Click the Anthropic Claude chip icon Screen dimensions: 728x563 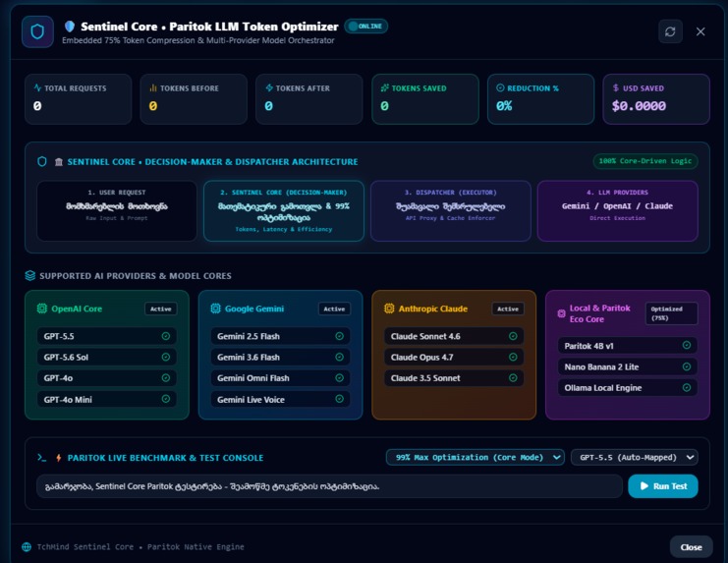389,309
